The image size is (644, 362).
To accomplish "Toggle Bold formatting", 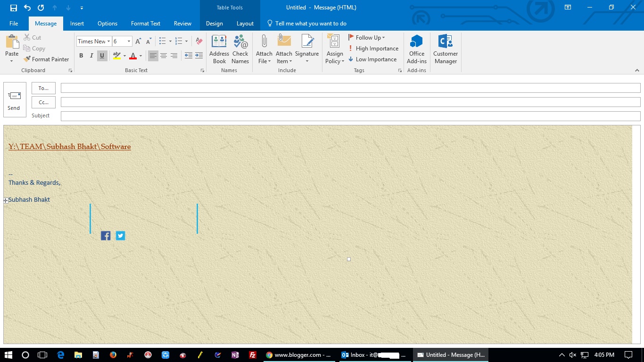I will pyautogui.click(x=81, y=56).
